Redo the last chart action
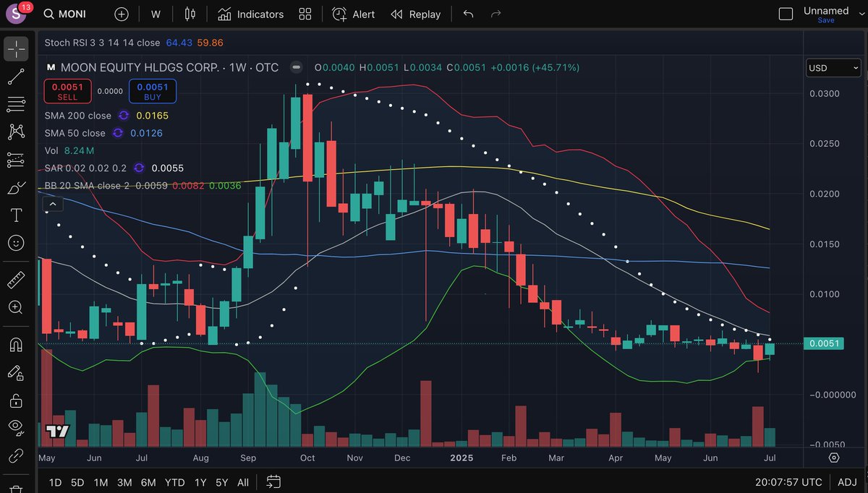 point(496,14)
